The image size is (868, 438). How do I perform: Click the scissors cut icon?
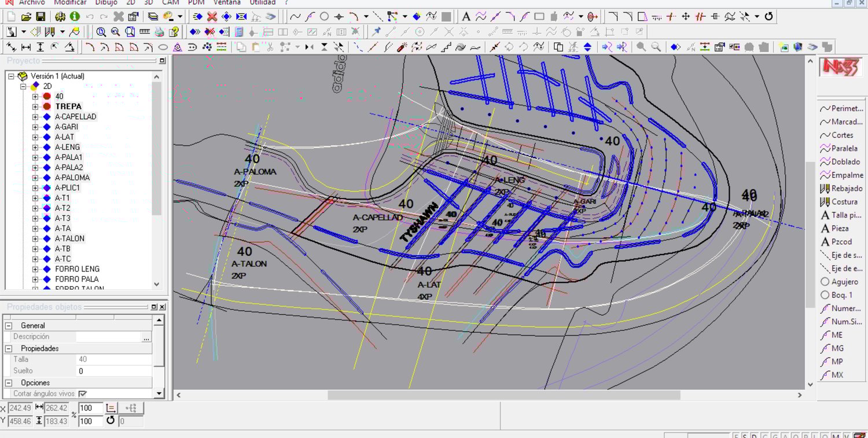point(270,47)
